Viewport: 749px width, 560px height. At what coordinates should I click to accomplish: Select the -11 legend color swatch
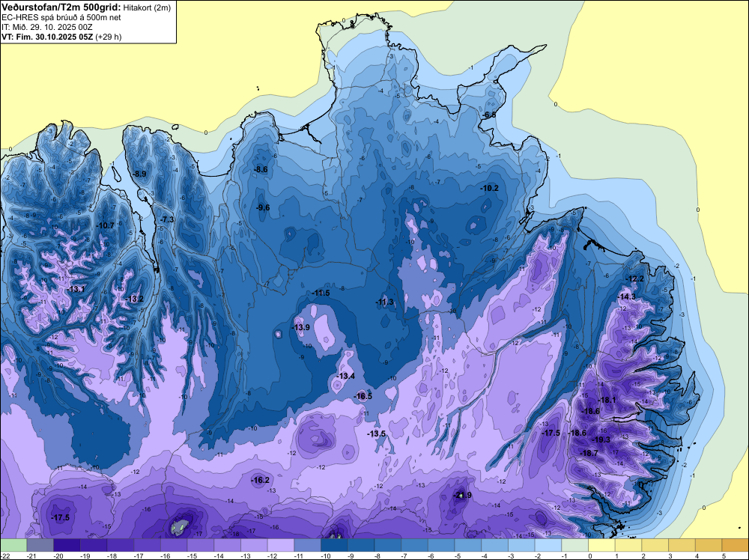(x=308, y=544)
